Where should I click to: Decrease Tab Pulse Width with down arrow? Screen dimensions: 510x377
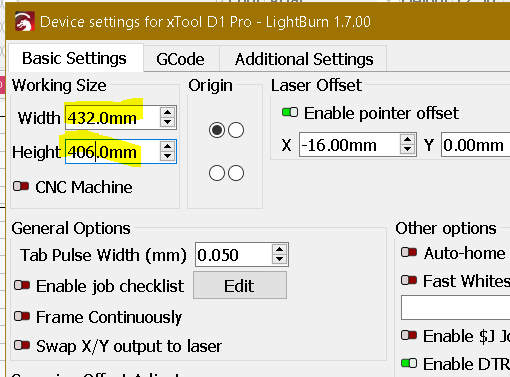point(279,259)
